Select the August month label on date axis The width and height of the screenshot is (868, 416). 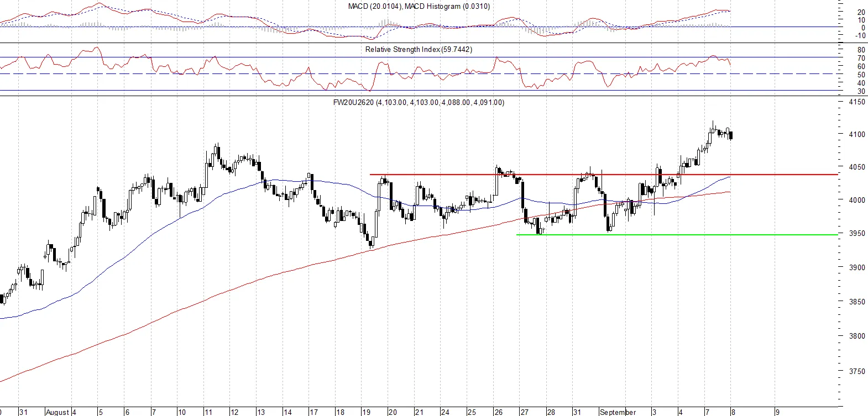coord(57,412)
